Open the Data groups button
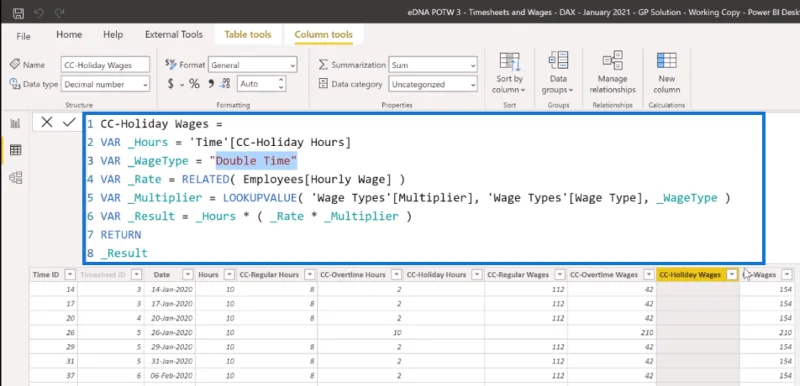The height and width of the screenshot is (386, 800). (x=558, y=73)
